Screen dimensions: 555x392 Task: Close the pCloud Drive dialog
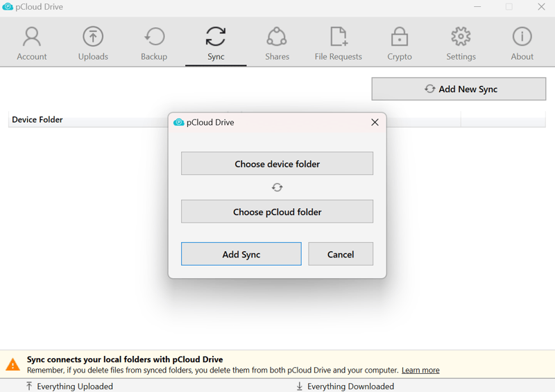point(375,123)
